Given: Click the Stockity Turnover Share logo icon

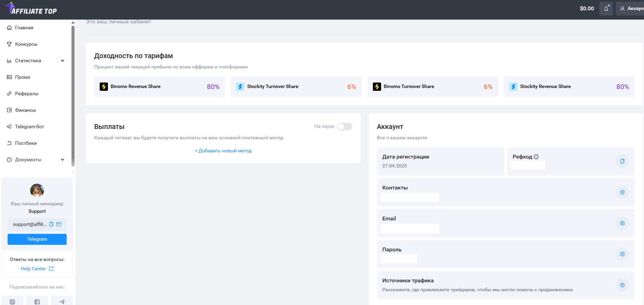Looking at the screenshot, I should (240, 87).
